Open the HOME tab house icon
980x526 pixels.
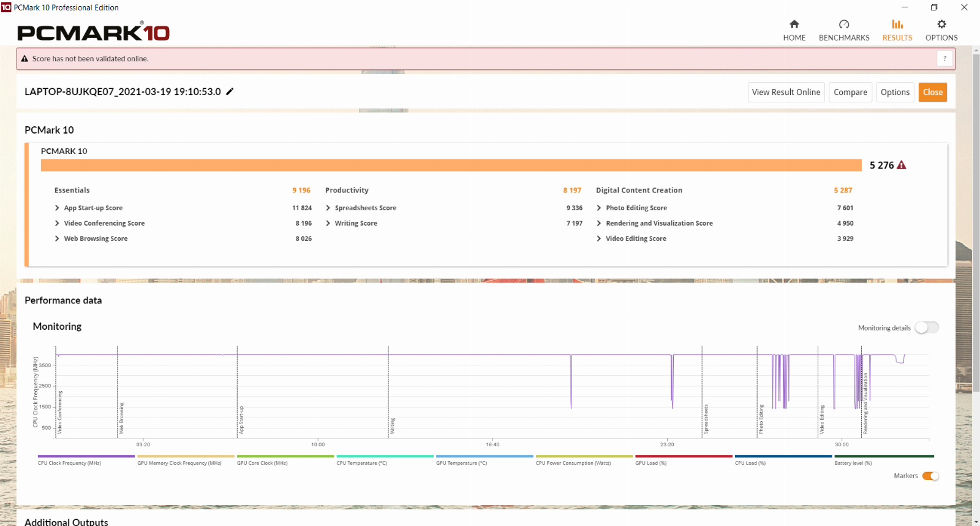click(794, 24)
